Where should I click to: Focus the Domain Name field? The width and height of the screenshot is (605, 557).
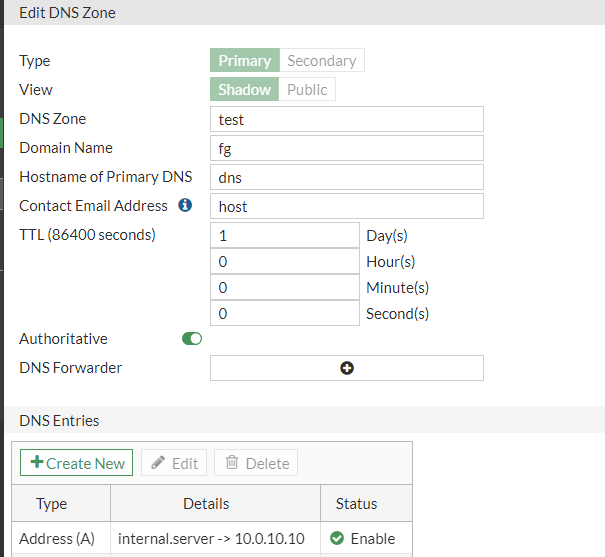(x=347, y=148)
